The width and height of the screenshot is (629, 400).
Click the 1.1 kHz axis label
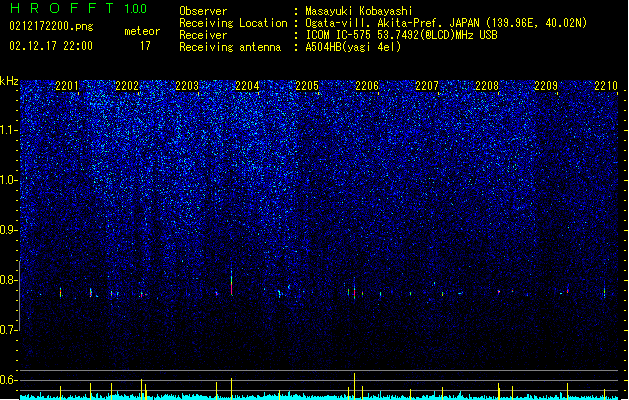click(x=9, y=130)
